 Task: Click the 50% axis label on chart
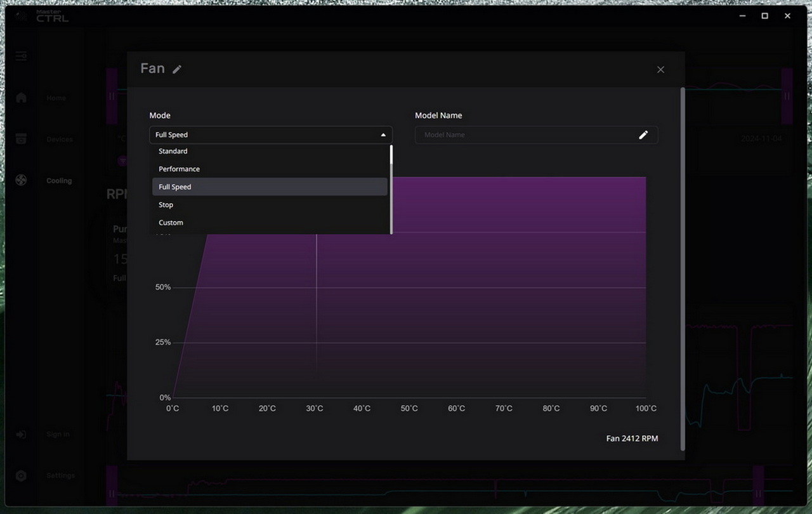point(163,287)
